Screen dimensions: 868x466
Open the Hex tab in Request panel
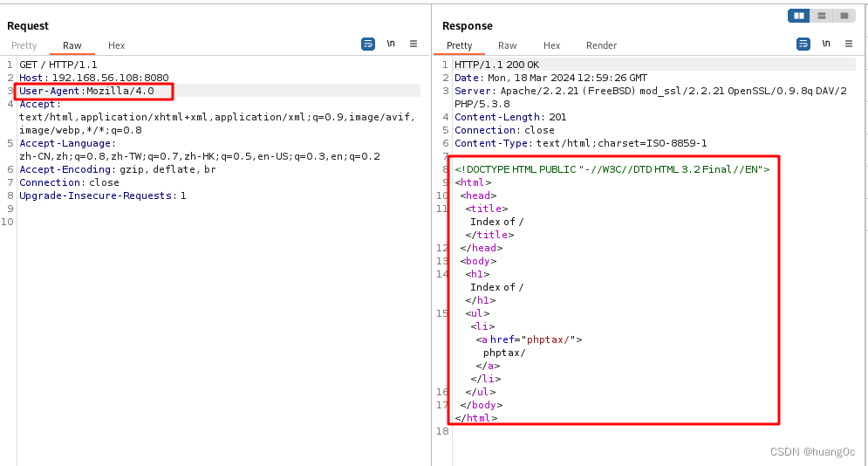click(x=116, y=45)
